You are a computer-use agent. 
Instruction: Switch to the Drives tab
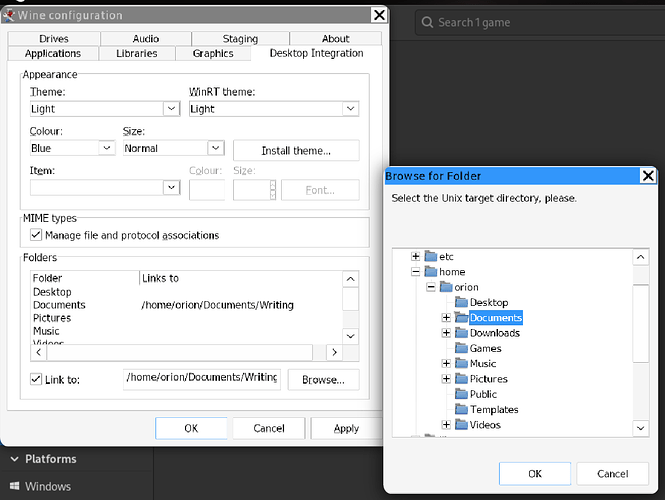(54, 39)
